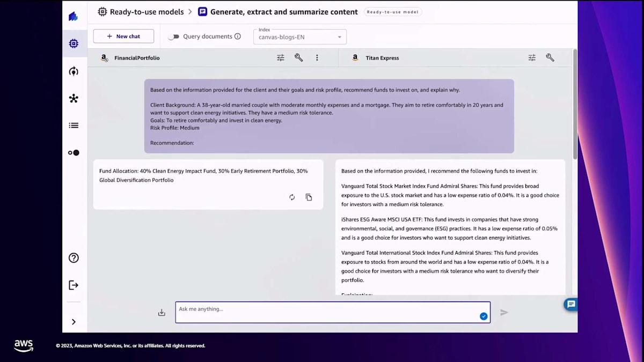The height and width of the screenshot is (362, 644).
Task: Click the blue checkmark in input box
Action: pos(484,316)
